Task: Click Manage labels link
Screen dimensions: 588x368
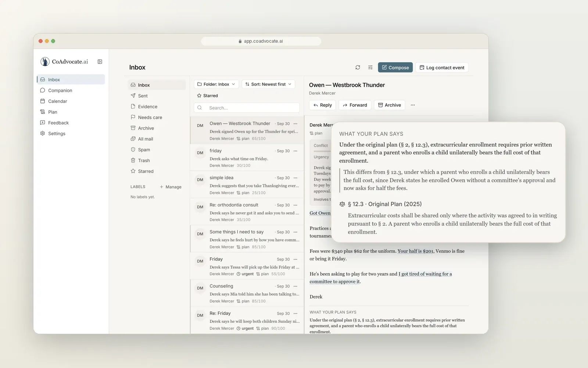Action: (x=171, y=187)
